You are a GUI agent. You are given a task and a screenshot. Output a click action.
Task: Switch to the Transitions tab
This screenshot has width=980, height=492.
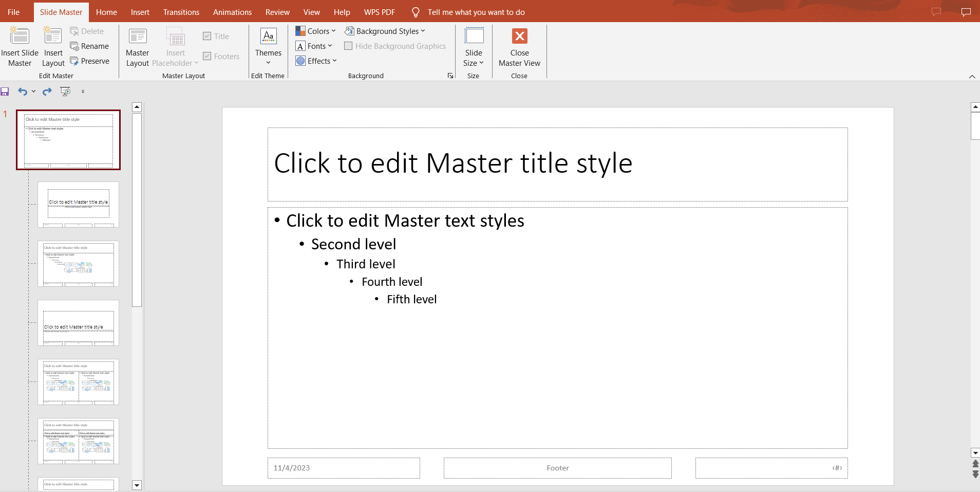click(x=181, y=12)
